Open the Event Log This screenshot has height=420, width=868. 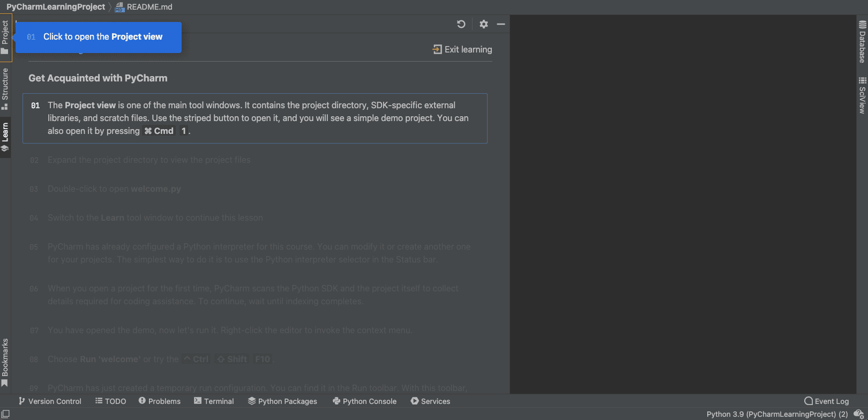(827, 401)
